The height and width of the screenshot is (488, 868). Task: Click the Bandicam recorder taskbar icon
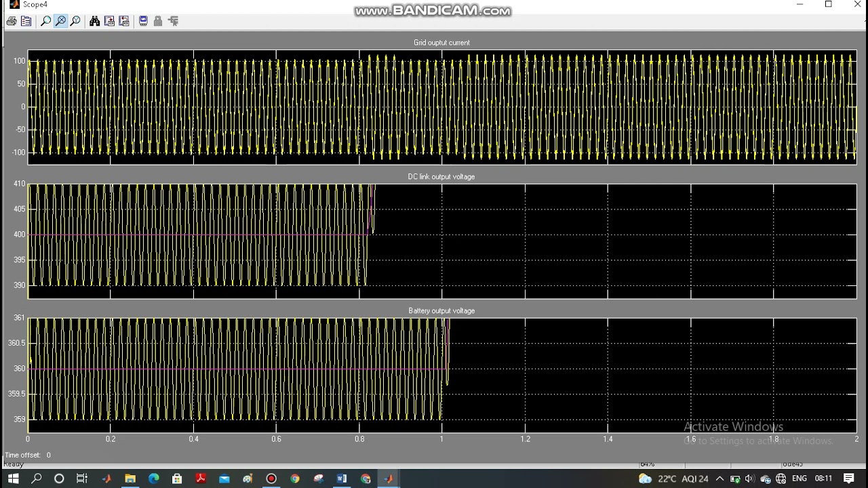[x=271, y=479]
